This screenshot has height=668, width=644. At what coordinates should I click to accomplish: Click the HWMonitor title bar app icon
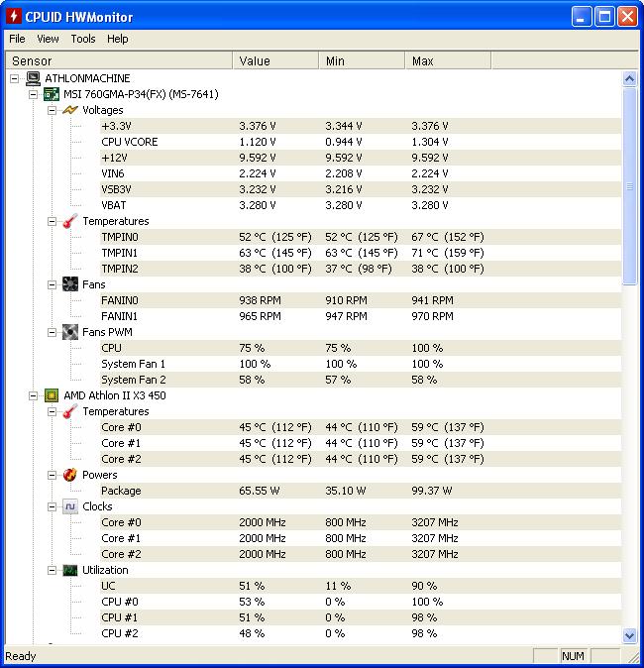14,16
